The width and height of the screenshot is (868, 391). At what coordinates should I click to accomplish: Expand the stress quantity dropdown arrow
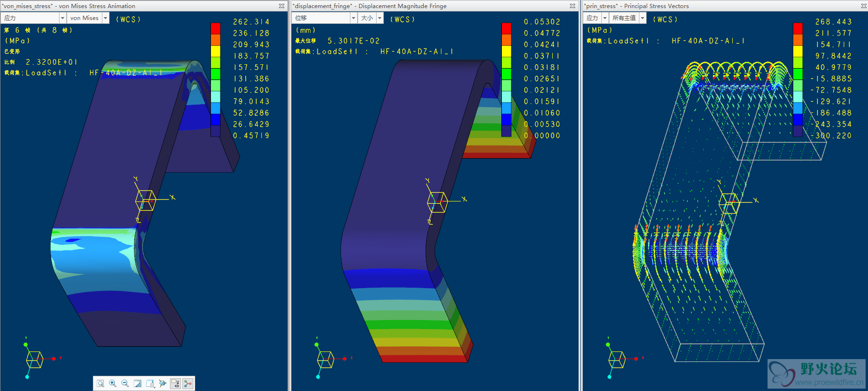point(62,18)
